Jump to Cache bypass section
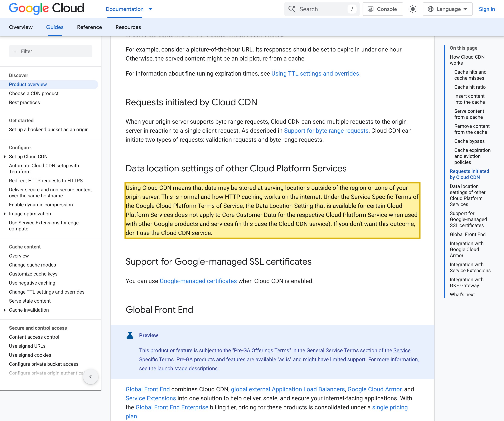This screenshot has width=504, height=421. coord(469,141)
